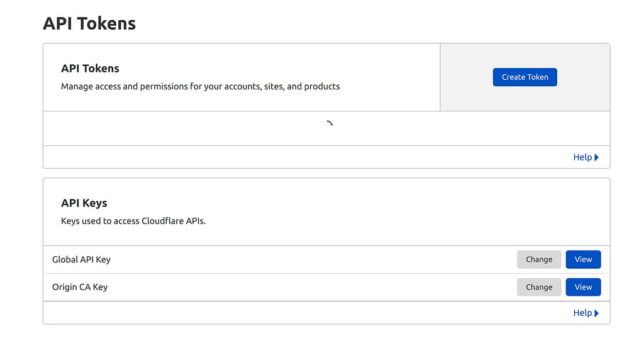Click the 'Manage access and permissions' description text
Image resolution: width=644 pixels, height=350 pixels.
click(x=200, y=86)
